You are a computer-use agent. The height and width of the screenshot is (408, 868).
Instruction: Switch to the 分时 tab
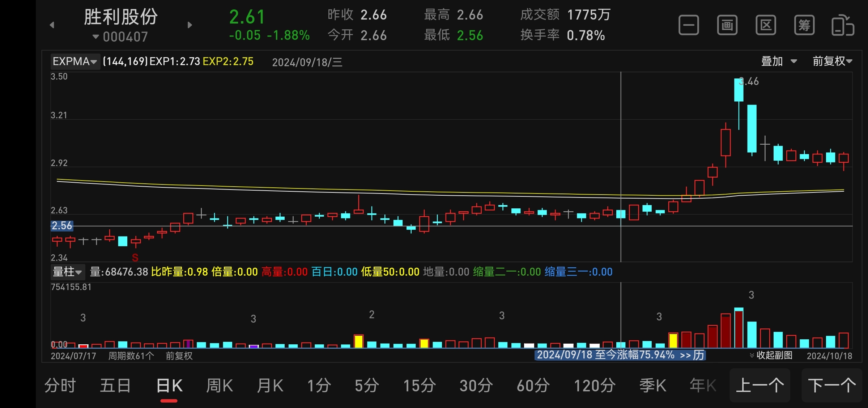pyautogui.click(x=60, y=386)
